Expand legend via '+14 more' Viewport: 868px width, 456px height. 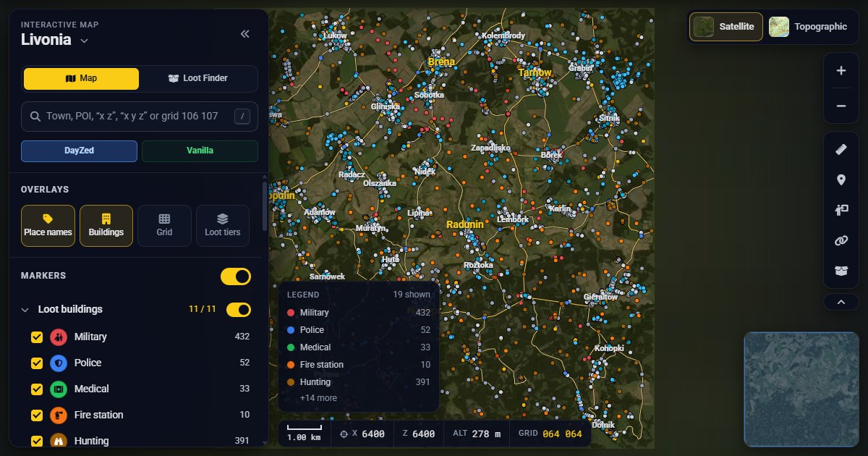tap(318, 398)
